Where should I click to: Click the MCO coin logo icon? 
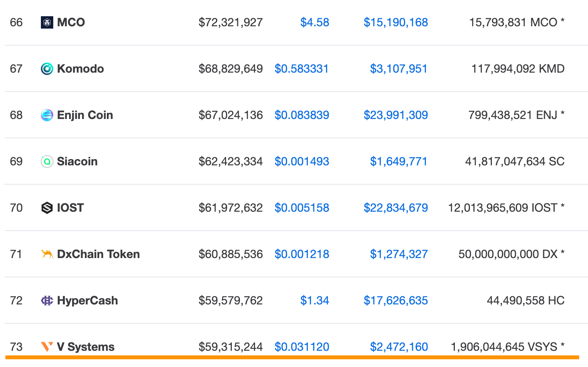[x=47, y=22]
